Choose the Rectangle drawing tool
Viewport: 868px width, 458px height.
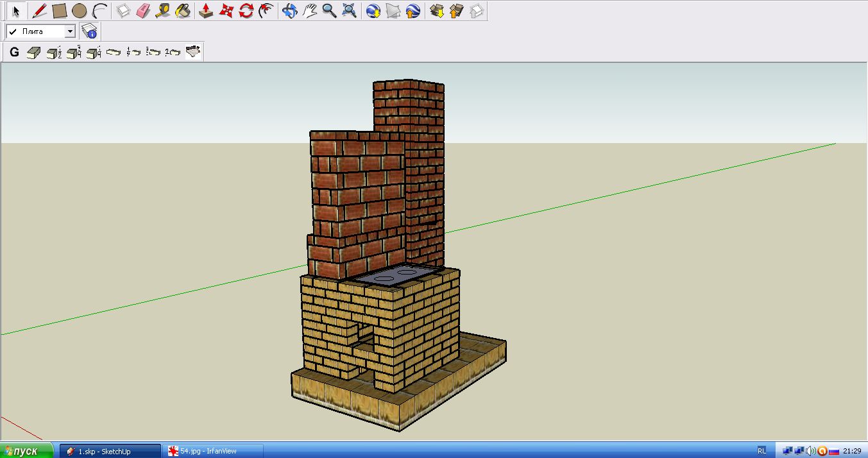point(60,11)
